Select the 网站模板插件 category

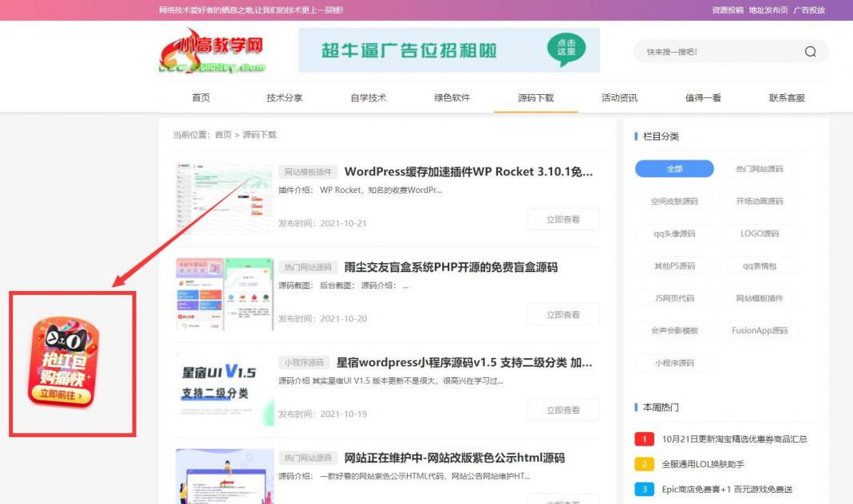(758, 297)
